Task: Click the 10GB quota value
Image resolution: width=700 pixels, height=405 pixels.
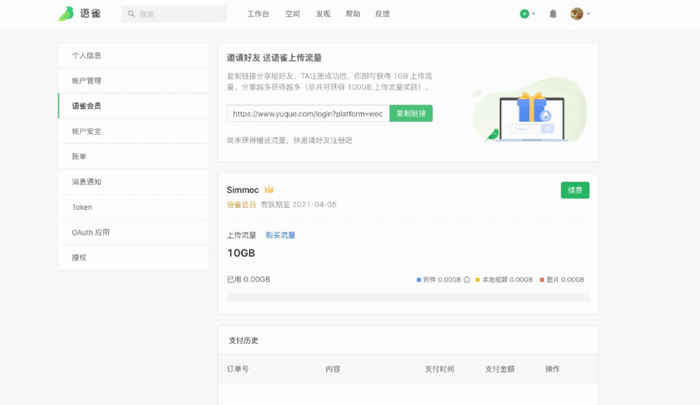Action: 241,253
